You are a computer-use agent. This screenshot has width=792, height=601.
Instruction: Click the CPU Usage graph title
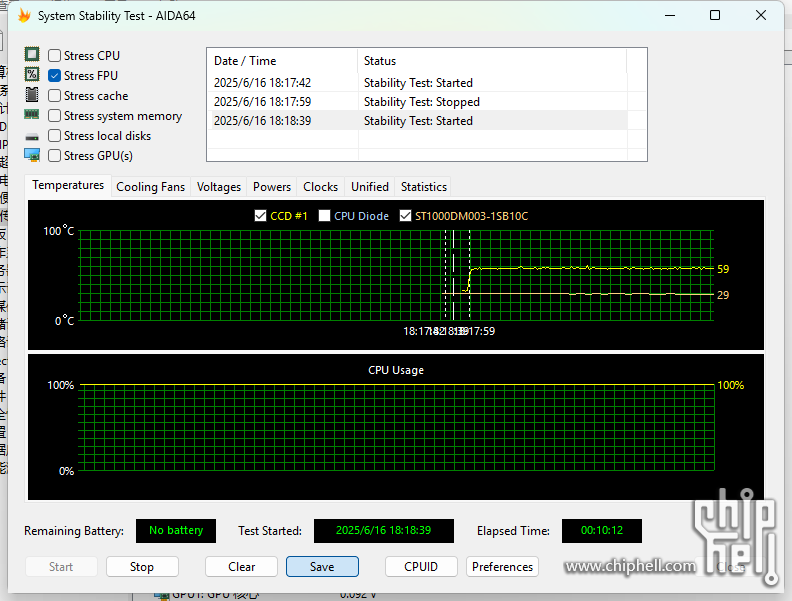click(396, 370)
